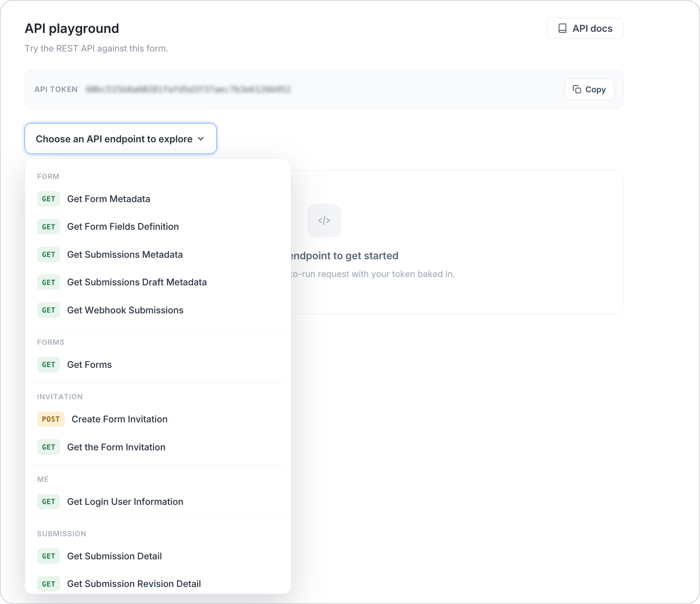
Task: Click the blurred API token value
Action: click(188, 89)
